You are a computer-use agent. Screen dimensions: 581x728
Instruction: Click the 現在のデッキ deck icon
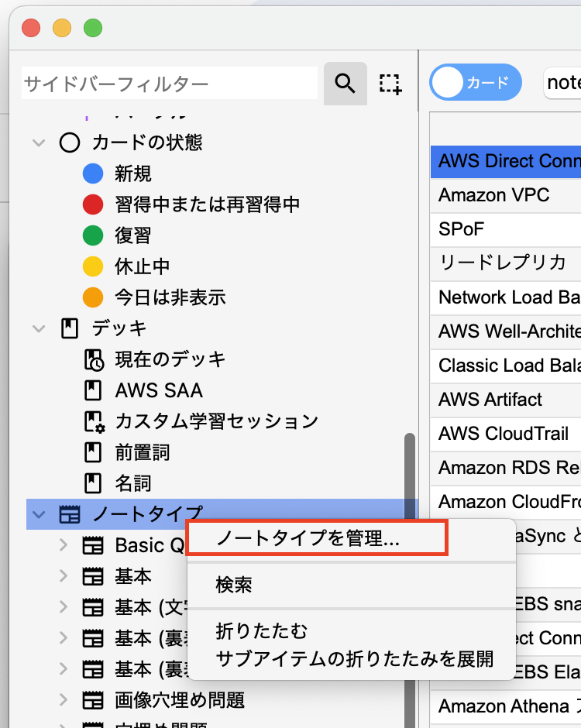pyautogui.click(x=93, y=359)
